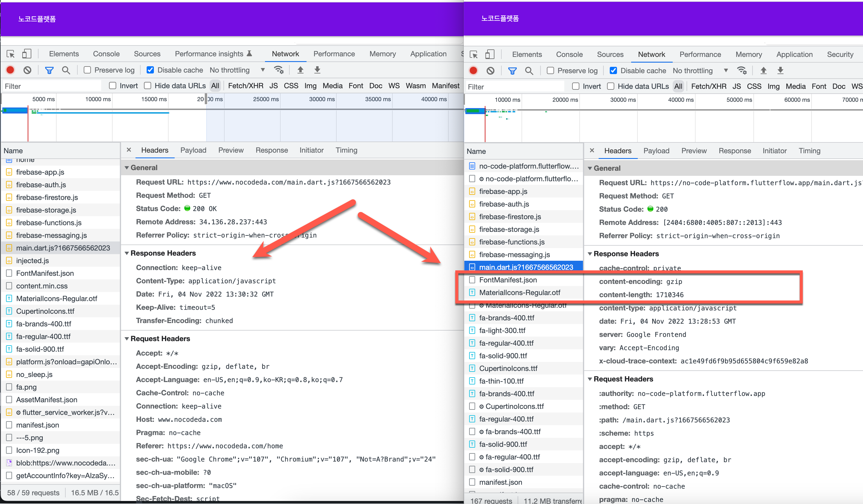The height and width of the screenshot is (504, 863).
Task: Clear the network log with the block icon
Action: pos(27,70)
